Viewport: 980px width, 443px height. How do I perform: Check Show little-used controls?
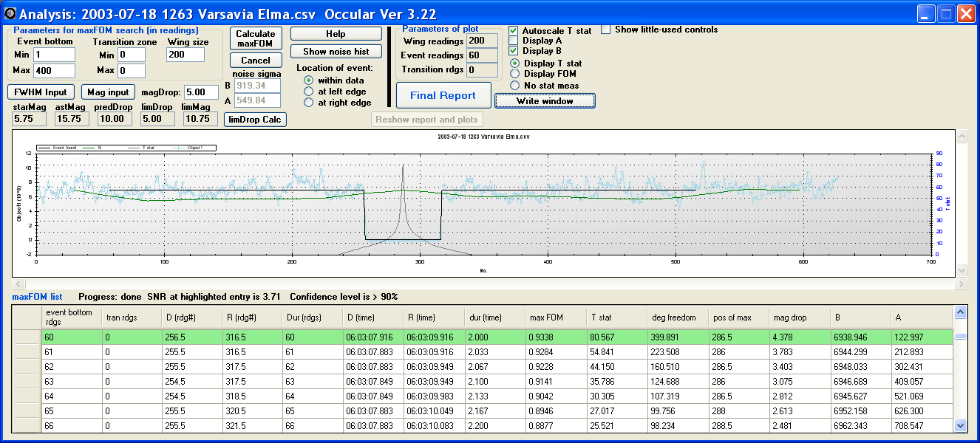pos(606,30)
